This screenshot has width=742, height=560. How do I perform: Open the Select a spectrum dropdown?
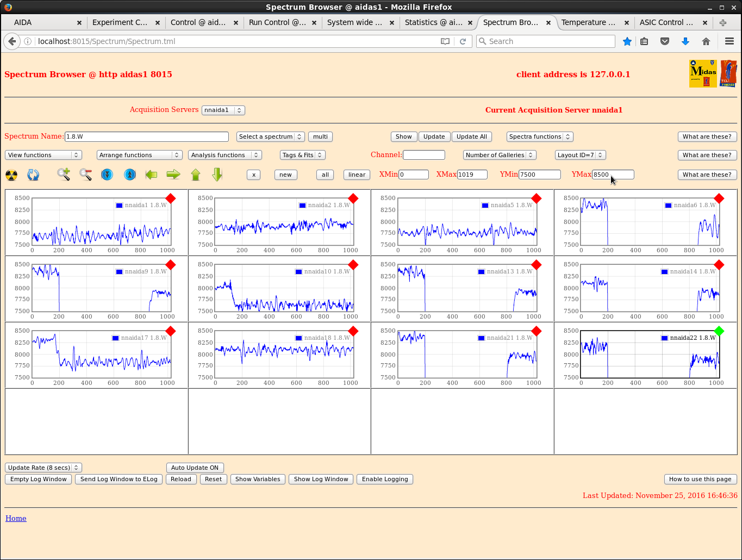[x=270, y=136]
